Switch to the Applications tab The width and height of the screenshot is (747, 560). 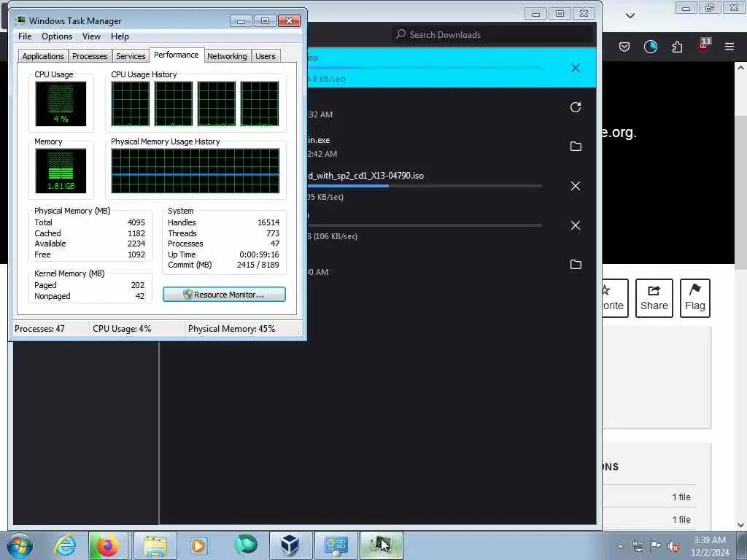[43, 56]
